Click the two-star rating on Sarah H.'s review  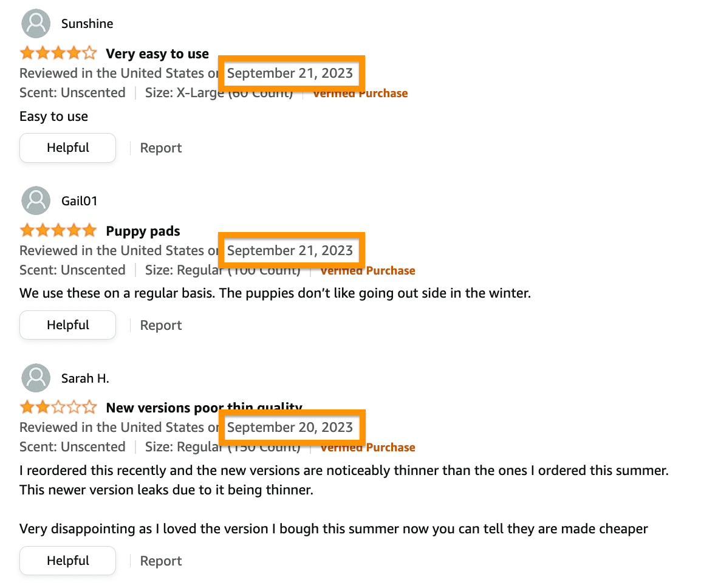pos(58,407)
